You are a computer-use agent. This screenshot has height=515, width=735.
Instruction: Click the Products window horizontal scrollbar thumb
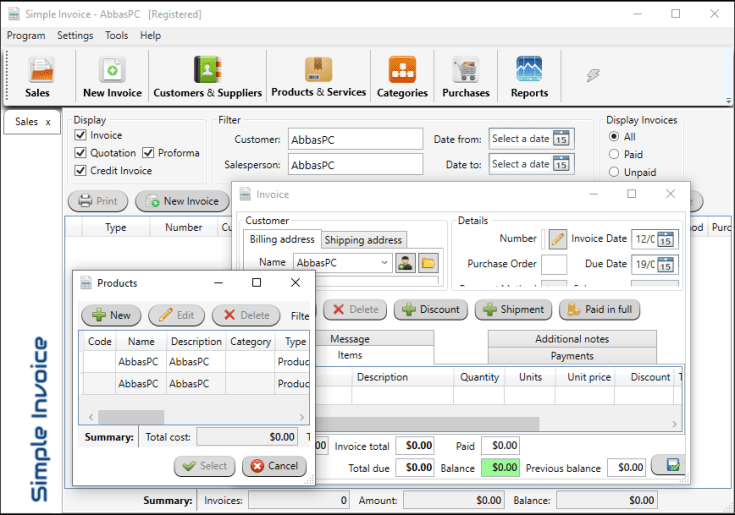point(131,417)
